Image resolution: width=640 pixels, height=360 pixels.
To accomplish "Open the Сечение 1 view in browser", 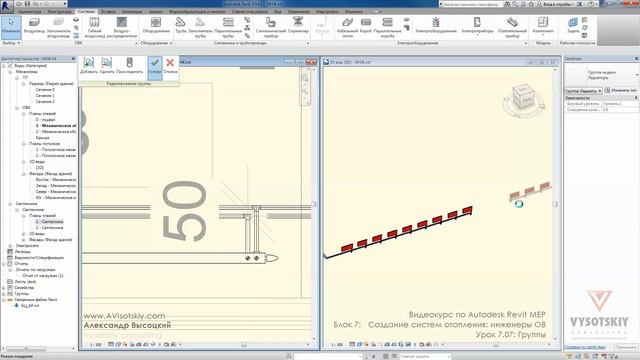I will pyautogui.click(x=45, y=96).
